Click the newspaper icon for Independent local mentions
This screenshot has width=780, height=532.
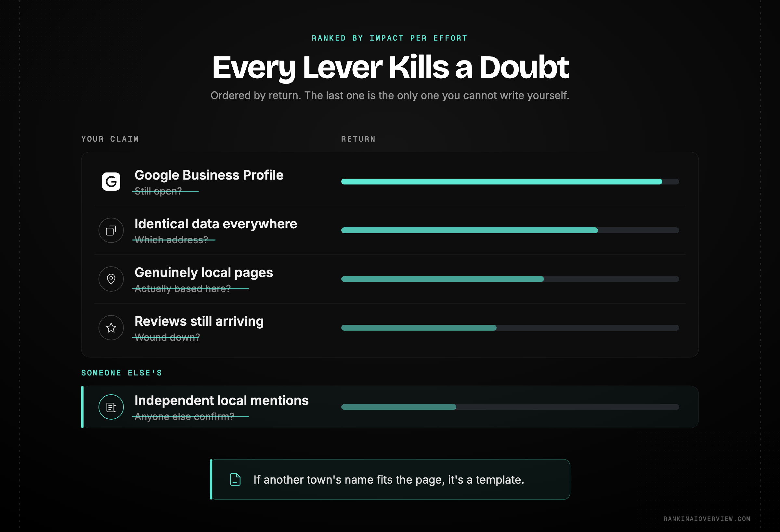(x=111, y=407)
